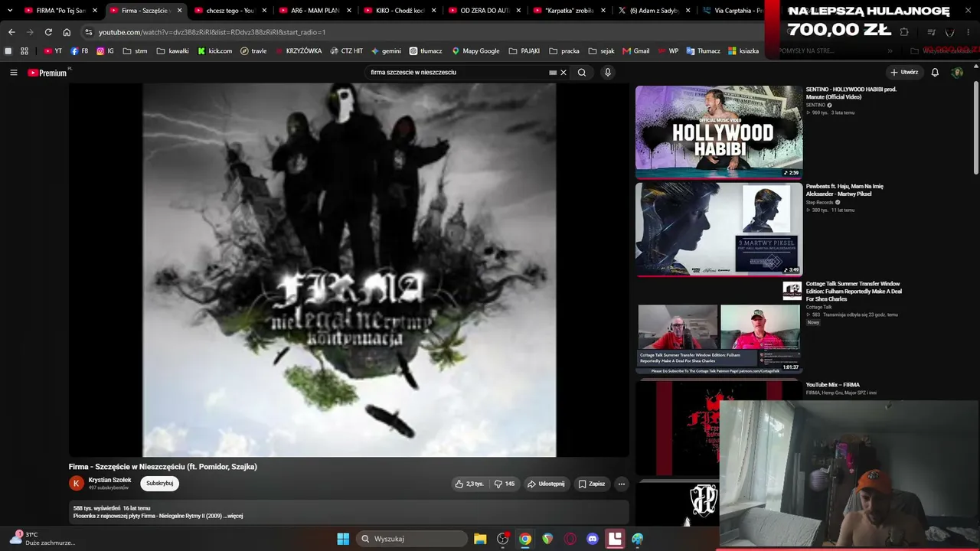Open Opera browser from the taskbar
This screenshot has width=980, height=551.
point(570,539)
